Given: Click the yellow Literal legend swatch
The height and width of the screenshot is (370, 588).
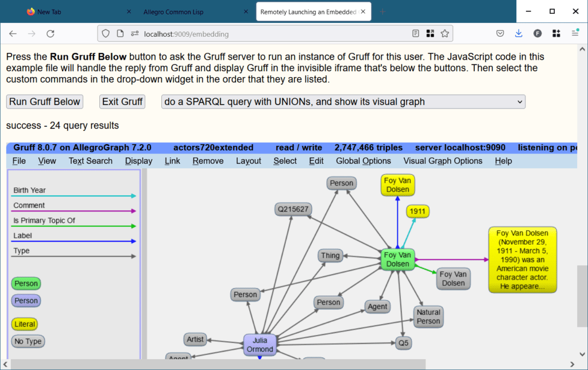Looking at the screenshot, I should (24, 324).
